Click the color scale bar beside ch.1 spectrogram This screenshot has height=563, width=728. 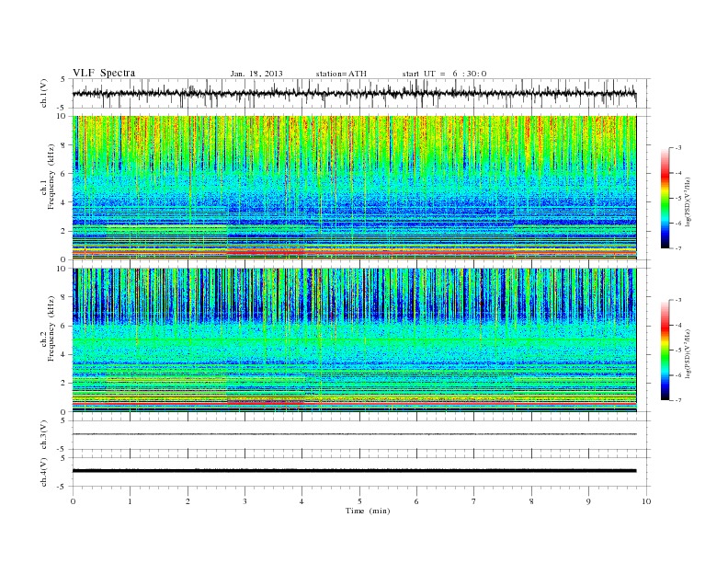(x=665, y=198)
